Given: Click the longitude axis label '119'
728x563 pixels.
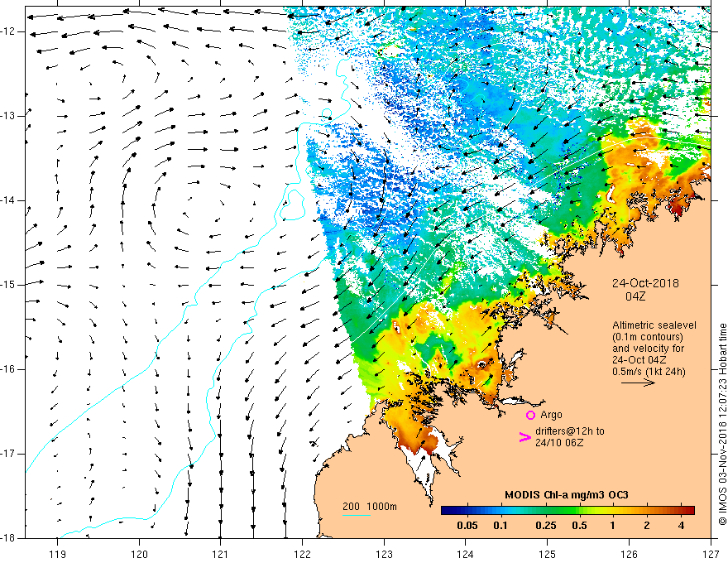Looking at the screenshot, I should coord(58,554).
